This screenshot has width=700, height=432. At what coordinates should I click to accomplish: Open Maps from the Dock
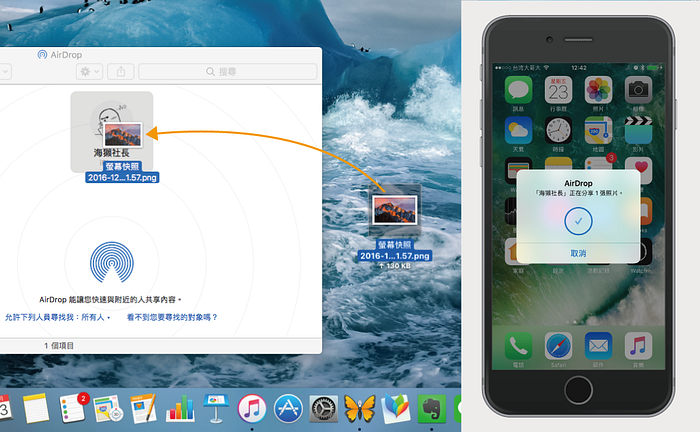click(x=108, y=408)
